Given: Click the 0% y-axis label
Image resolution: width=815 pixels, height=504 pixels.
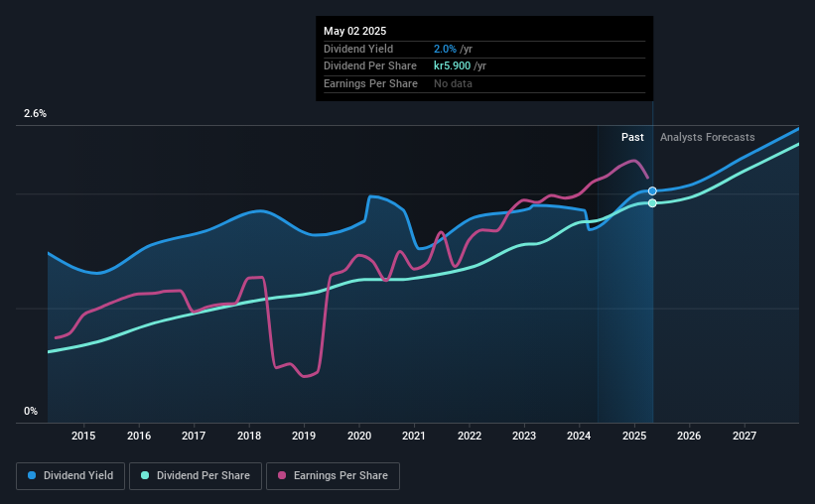Looking at the screenshot, I should click(x=31, y=411).
